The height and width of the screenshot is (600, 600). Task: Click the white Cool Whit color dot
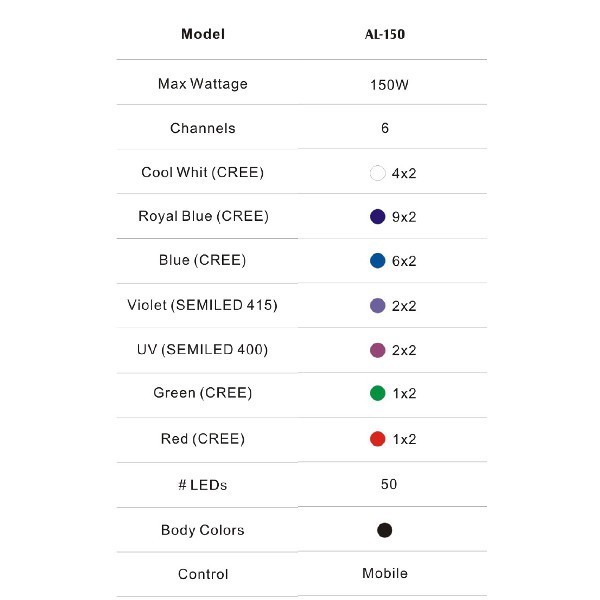[x=377, y=173]
